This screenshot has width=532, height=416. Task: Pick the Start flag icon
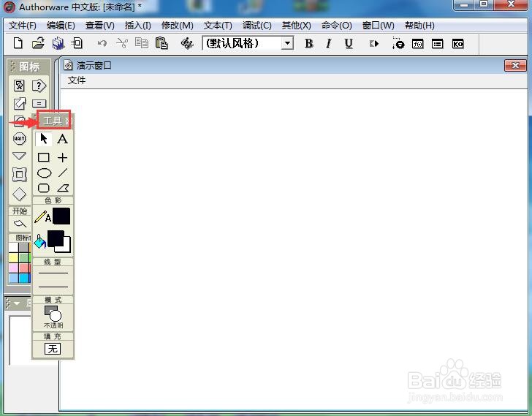pyautogui.click(x=19, y=224)
